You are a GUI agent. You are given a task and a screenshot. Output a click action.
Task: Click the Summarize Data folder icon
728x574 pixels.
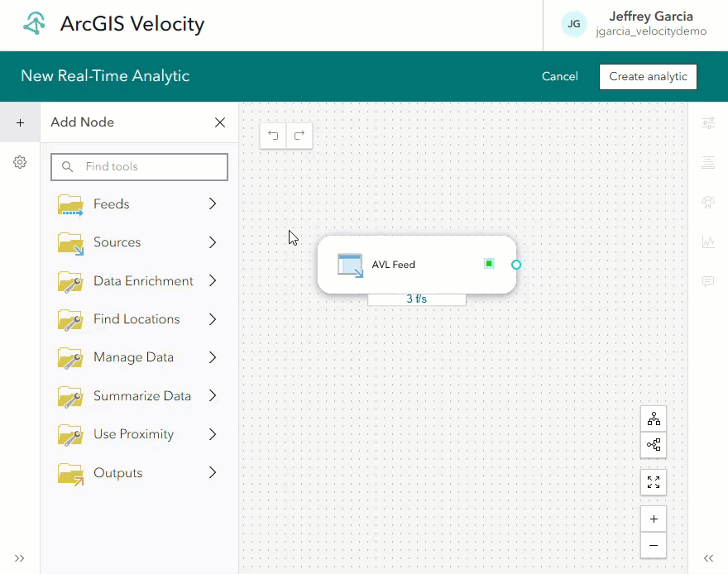pyautogui.click(x=70, y=397)
